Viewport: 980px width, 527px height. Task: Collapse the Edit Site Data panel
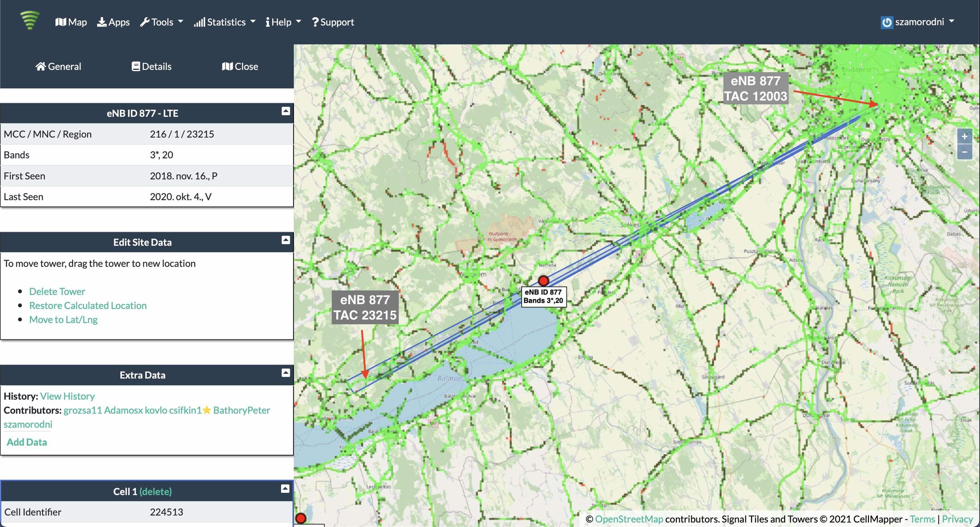(286, 240)
